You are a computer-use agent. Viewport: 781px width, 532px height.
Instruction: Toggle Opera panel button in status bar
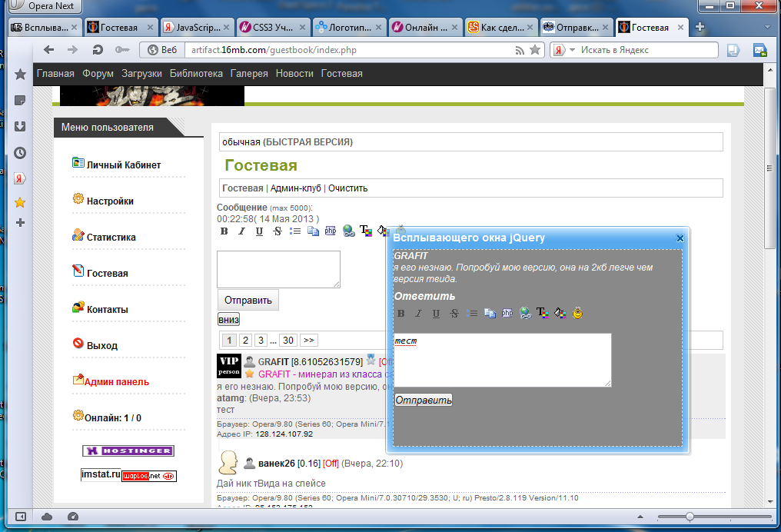(21, 517)
